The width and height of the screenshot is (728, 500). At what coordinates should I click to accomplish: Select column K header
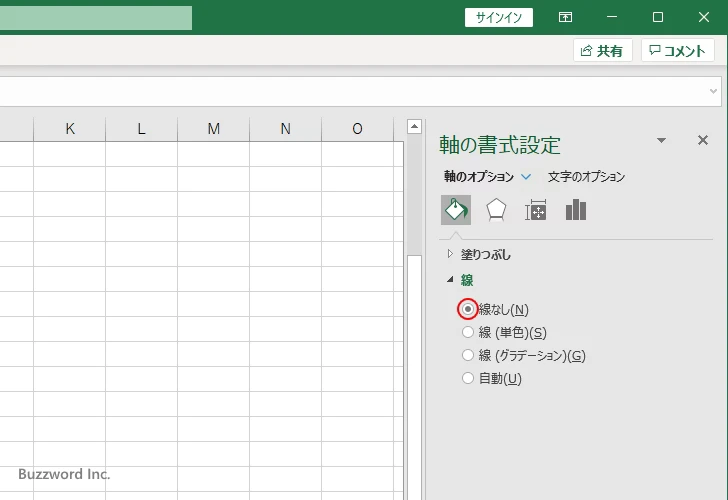click(70, 129)
